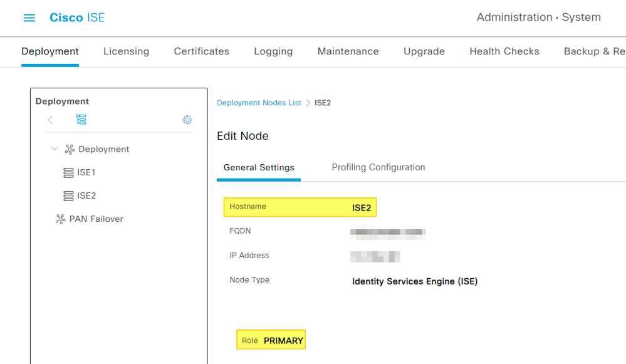Click the blurred IP Address value
626x364 pixels.
(x=375, y=257)
